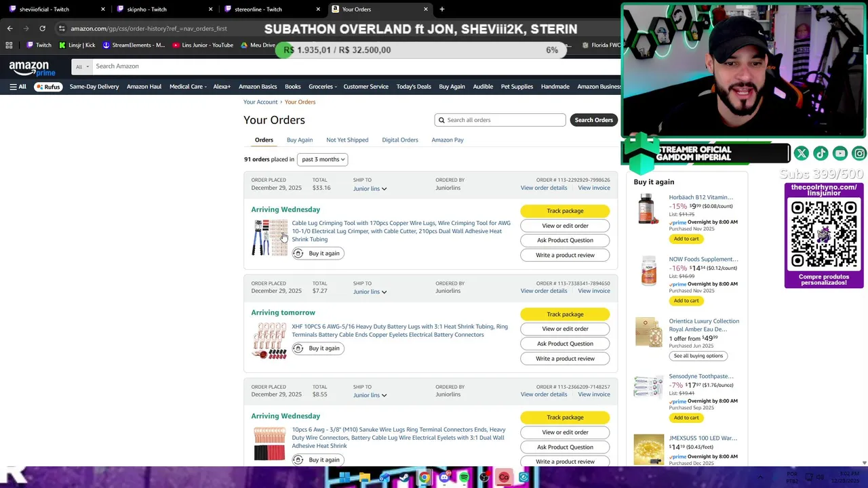View order details for order 113-2292929-7998626
This screenshot has height=488, width=868.
coord(544,188)
